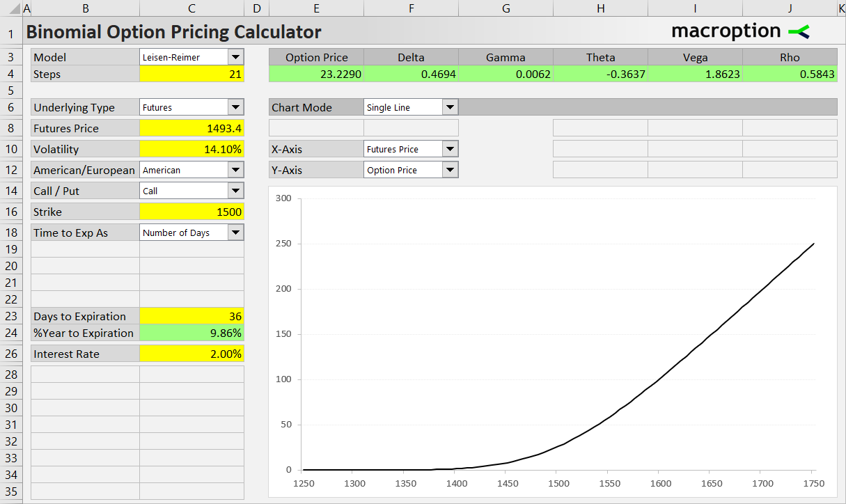Click the Days to Expiration label
The height and width of the screenshot is (504, 846).
click(x=85, y=316)
